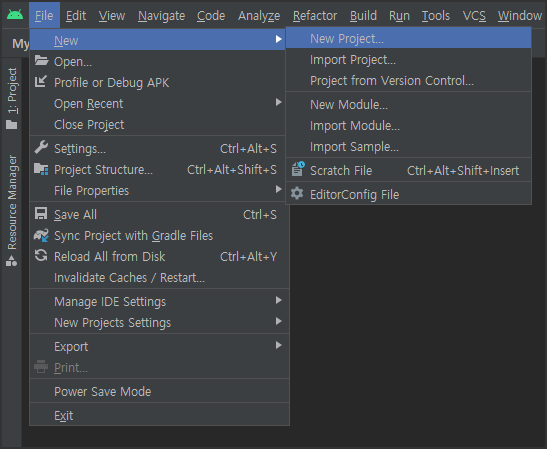Expand the Export submenu arrow
Image resolution: width=547 pixels, height=449 pixels.
278,345
